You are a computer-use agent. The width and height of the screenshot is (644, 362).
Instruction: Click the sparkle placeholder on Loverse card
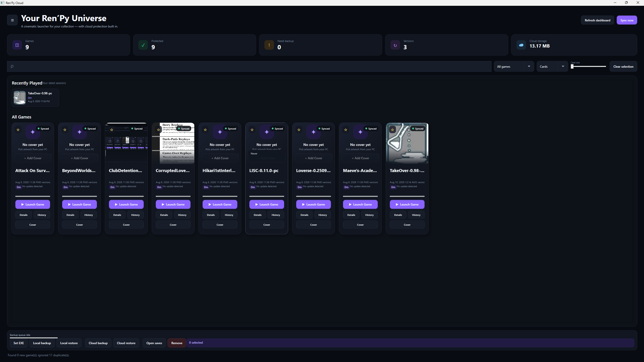314,132
